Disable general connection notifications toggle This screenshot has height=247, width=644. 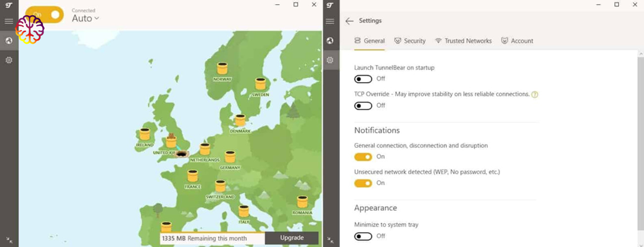click(363, 157)
